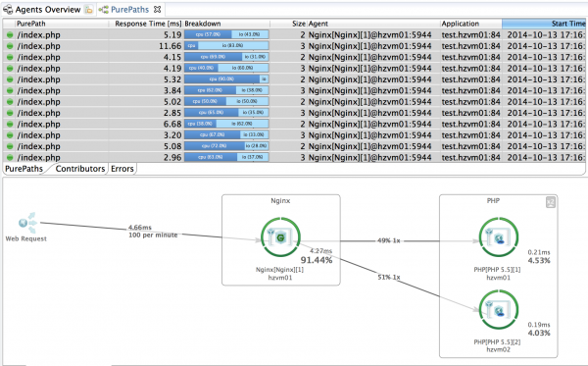Screen dimensions: 588x366
Task: Click the breakdown bar of the 5.19 row
Action: [226, 34]
